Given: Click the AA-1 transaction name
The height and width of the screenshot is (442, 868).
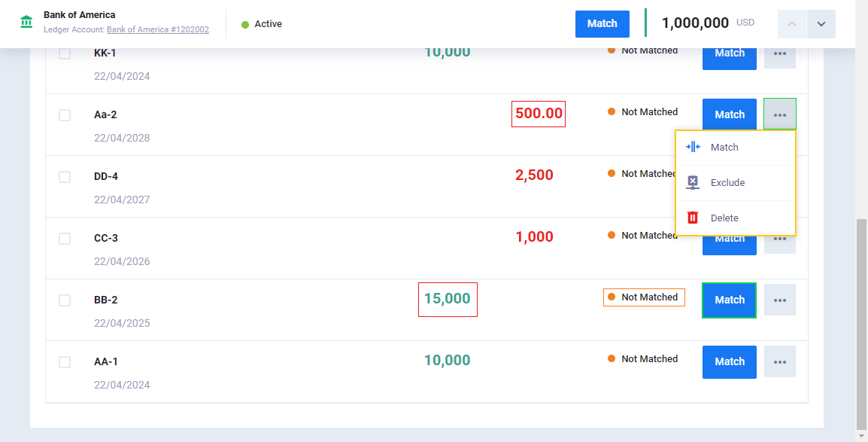Looking at the screenshot, I should (x=106, y=362).
